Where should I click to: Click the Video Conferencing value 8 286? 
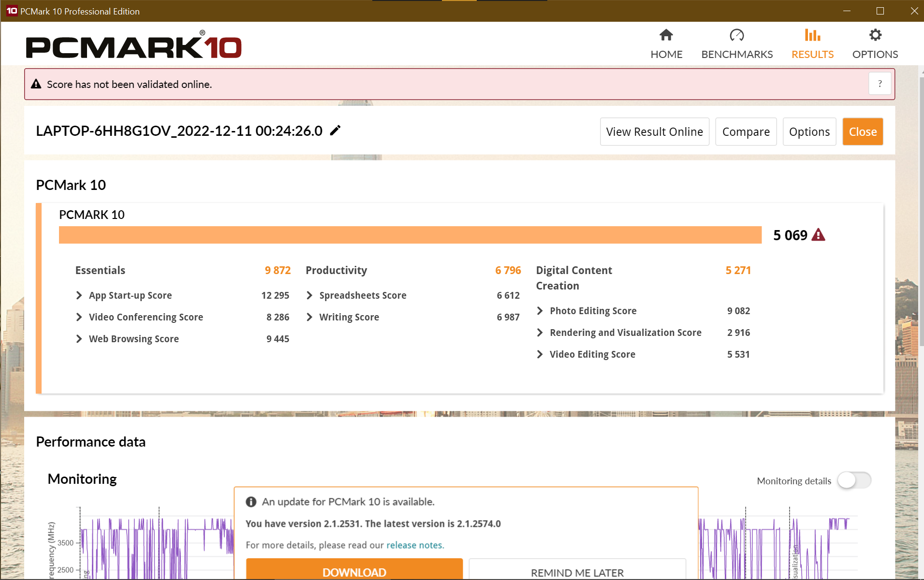tap(278, 317)
